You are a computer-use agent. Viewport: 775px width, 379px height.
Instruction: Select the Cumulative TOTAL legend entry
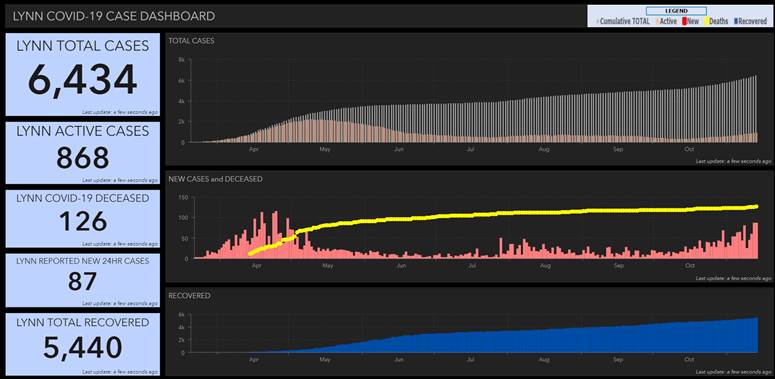[x=623, y=21]
